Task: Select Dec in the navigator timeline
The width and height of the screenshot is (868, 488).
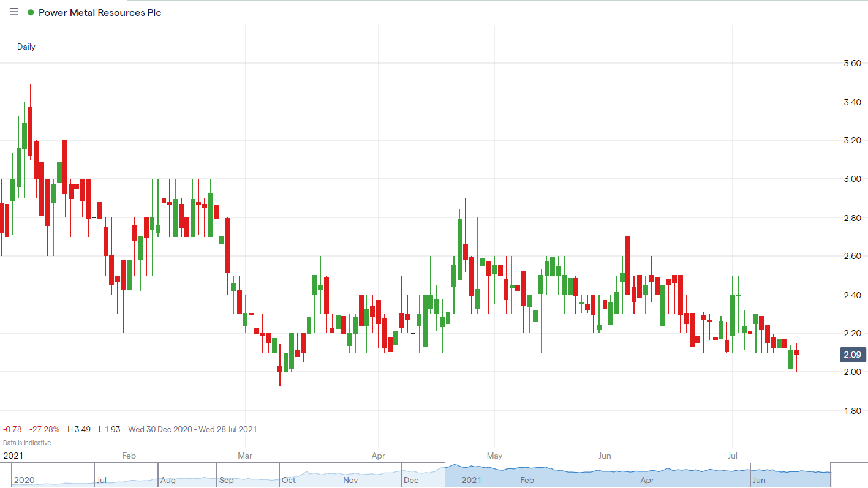Action: tap(411, 480)
